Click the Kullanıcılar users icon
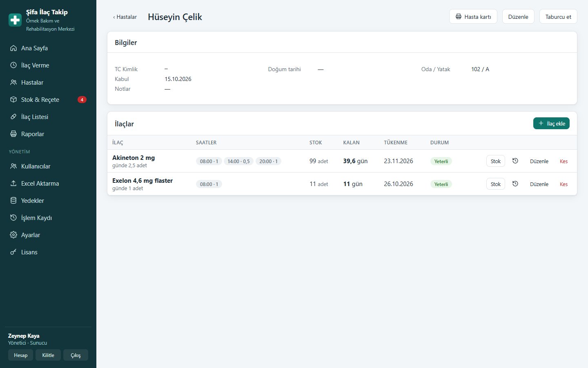588x368 pixels. 13,166
